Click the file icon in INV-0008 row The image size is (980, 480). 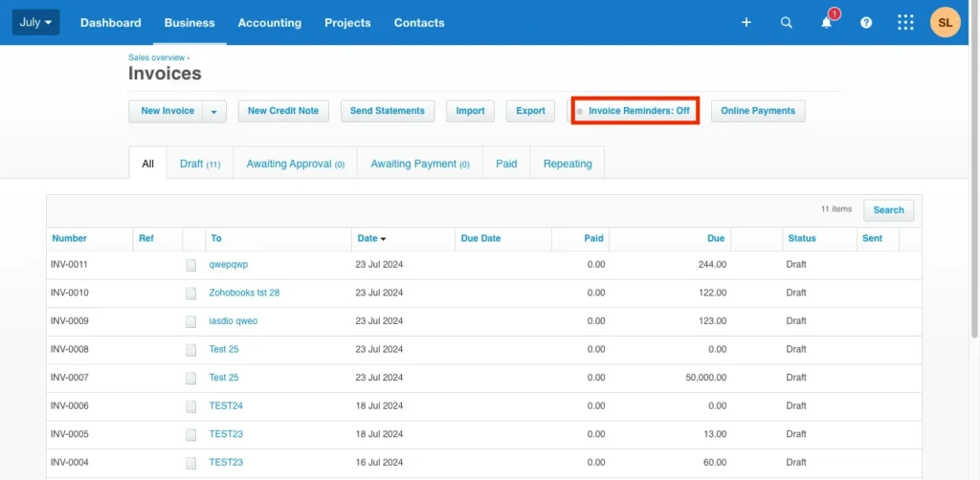pos(190,350)
